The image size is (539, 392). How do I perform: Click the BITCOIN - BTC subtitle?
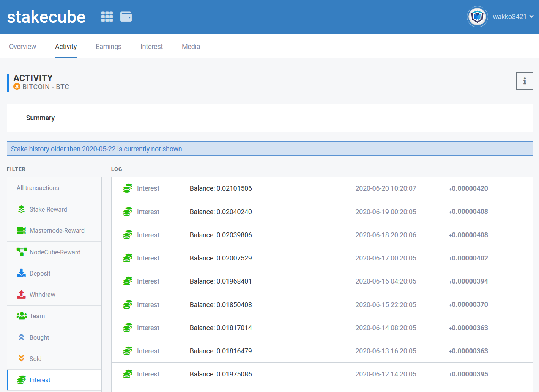(x=46, y=87)
